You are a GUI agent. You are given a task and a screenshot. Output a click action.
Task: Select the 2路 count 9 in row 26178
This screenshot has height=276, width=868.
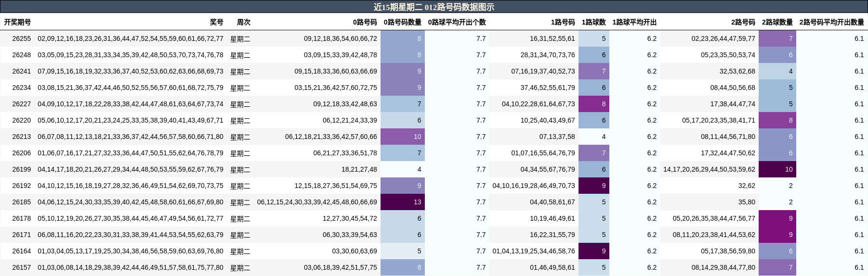777,218
